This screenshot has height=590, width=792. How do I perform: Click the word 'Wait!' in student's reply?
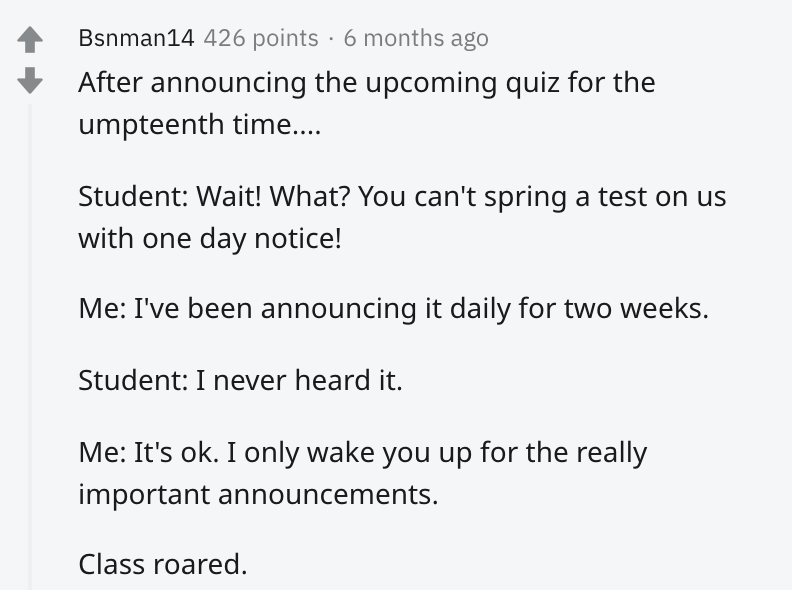click(229, 196)
